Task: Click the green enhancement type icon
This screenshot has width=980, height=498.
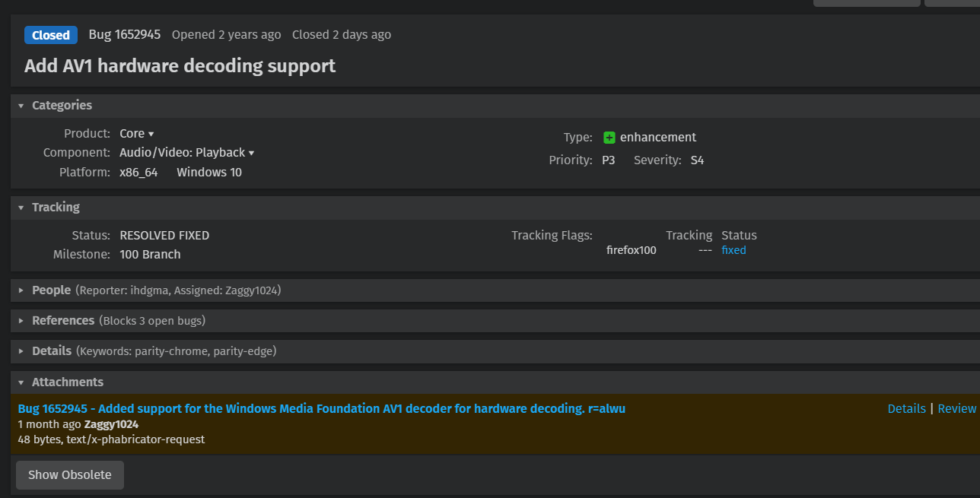Action: click(x=609, y=138)
